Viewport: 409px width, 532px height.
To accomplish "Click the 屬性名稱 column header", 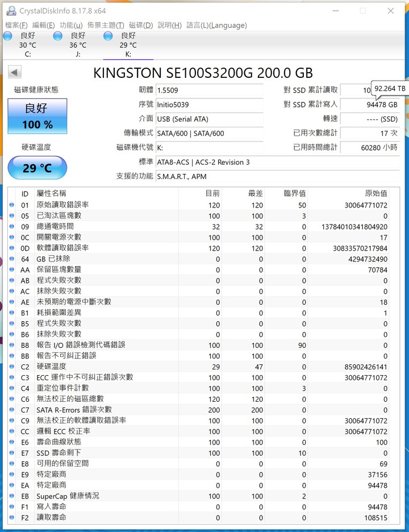I will pyautogui.click(x=106, y=193).
